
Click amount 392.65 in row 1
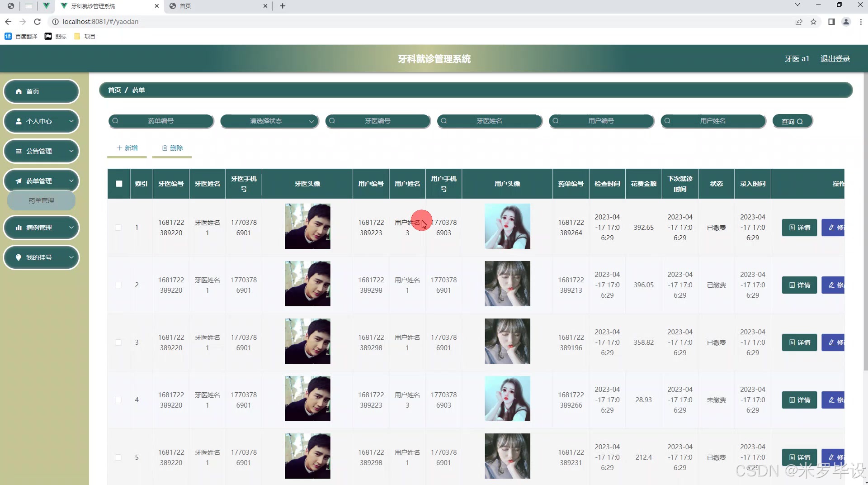643,228
